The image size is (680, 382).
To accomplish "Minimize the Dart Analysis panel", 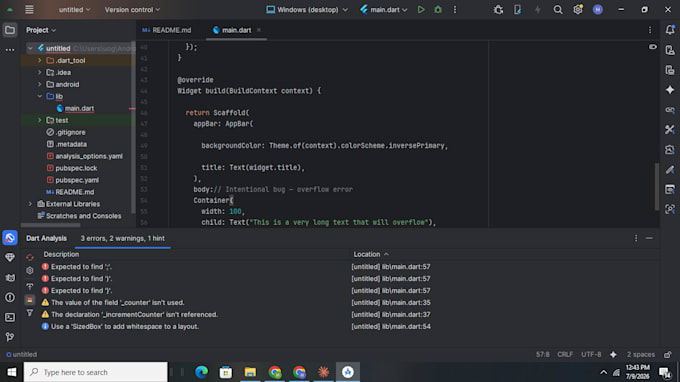I will click(x=649, y=238).
